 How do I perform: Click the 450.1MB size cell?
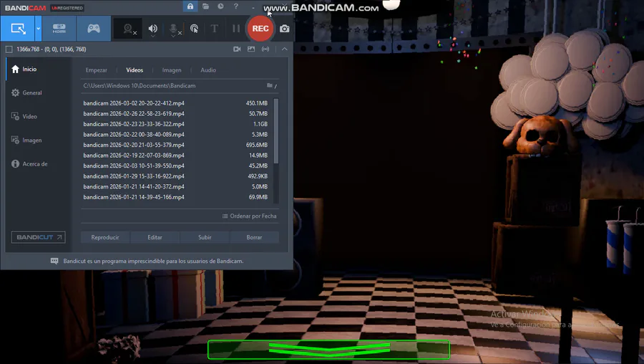click(x=257, y=103)
